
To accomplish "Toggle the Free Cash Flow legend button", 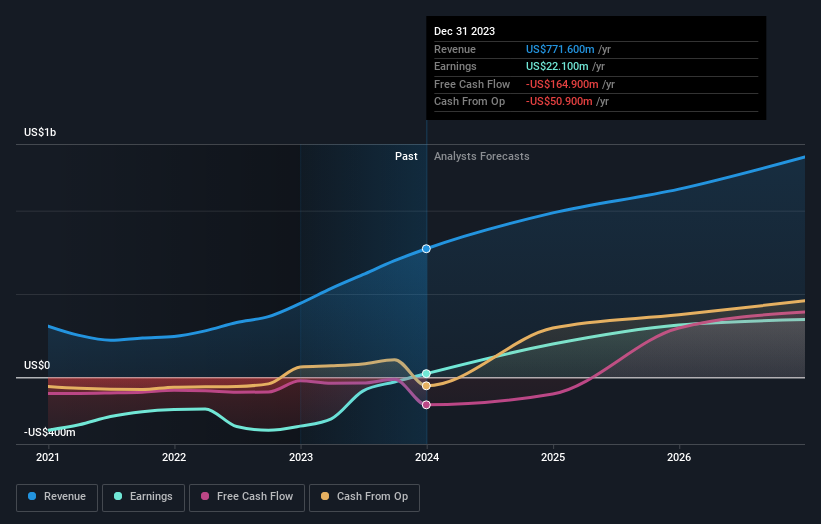I will [x=247, y=497].
